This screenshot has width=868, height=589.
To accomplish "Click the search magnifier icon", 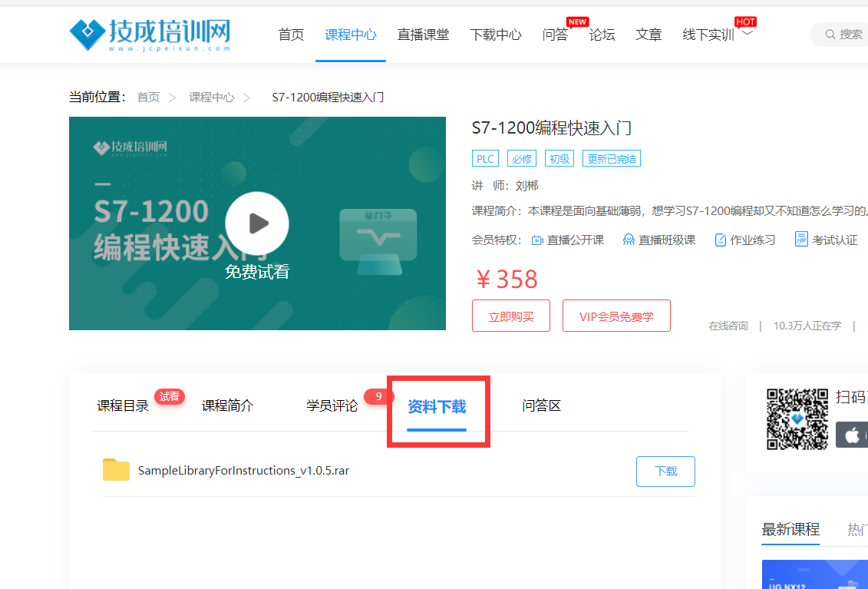I will pyautogui.click(x=830, y=35).
